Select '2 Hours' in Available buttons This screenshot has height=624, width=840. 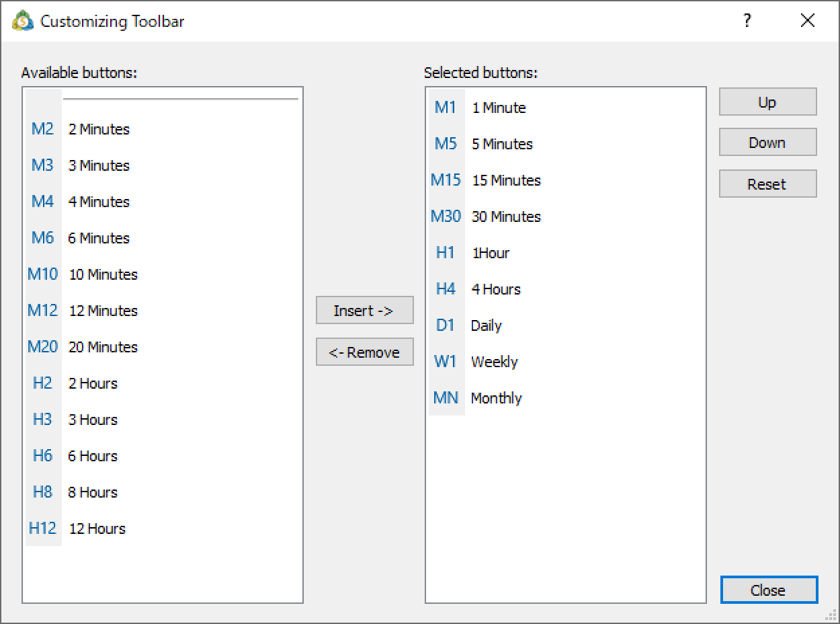[93, 383]
